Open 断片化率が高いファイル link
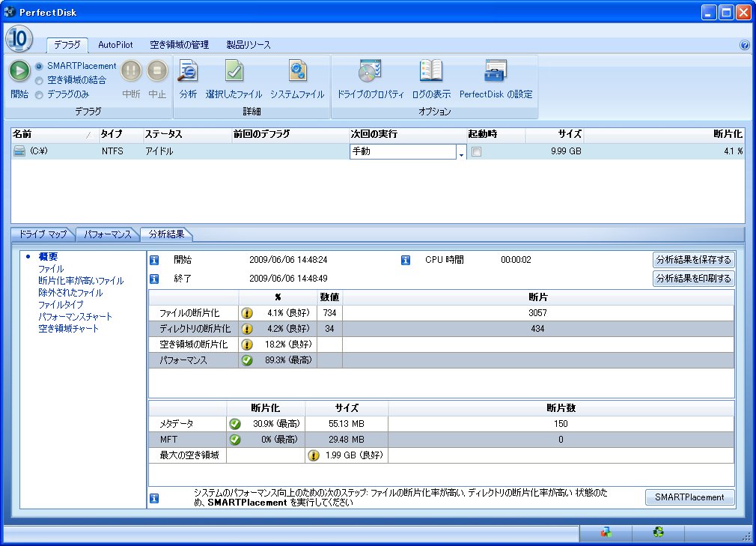Image resolution: width=756 pixels, height=546 pixels. click(81, 281)
